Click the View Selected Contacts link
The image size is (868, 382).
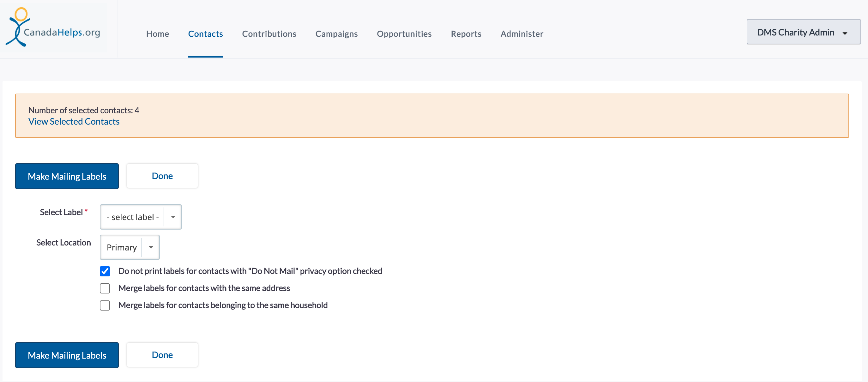coord(74,121)
